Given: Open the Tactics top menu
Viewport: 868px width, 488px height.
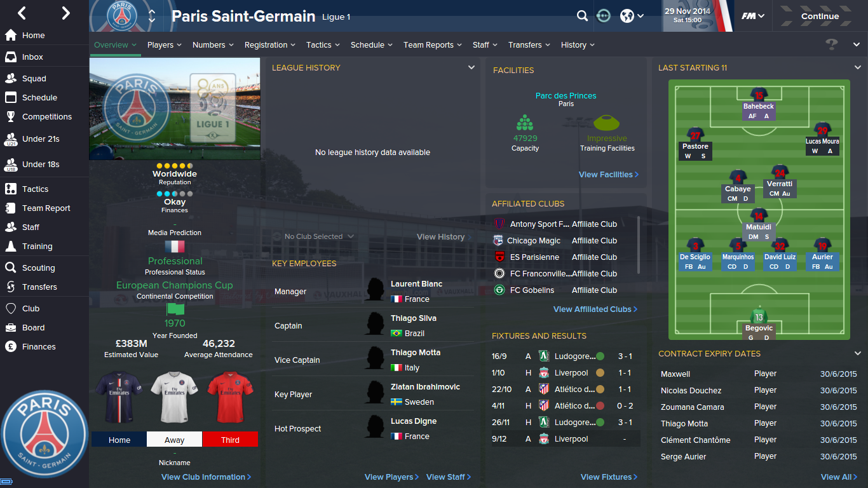Looking at the screenshot, I should tap(323, 45).
